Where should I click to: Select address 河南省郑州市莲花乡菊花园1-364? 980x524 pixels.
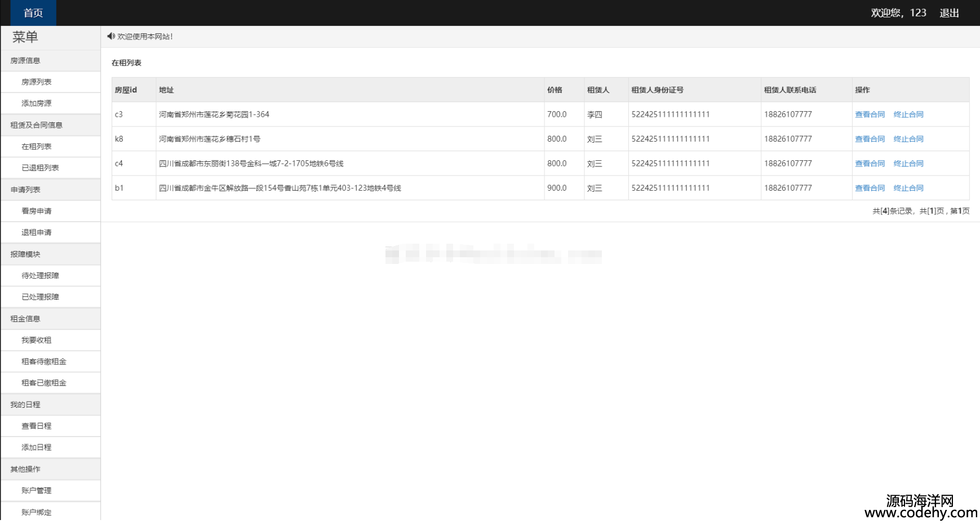point(214,115)
